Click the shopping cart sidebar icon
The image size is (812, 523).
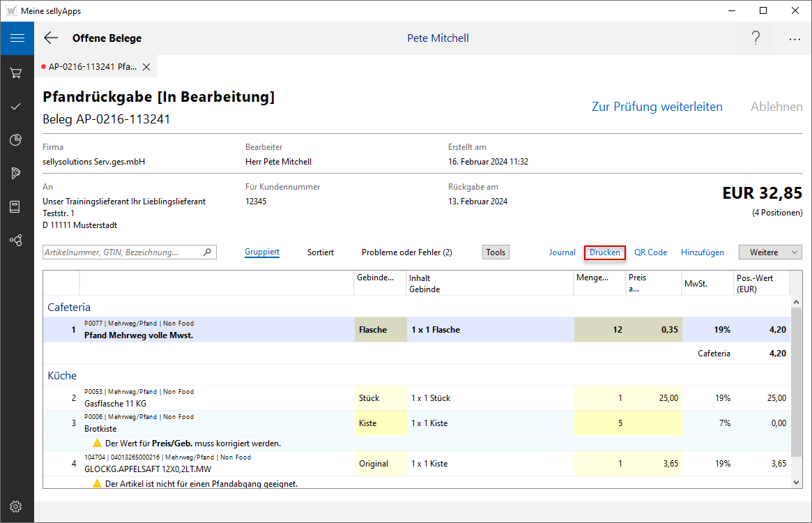click(x=17, y=73)
